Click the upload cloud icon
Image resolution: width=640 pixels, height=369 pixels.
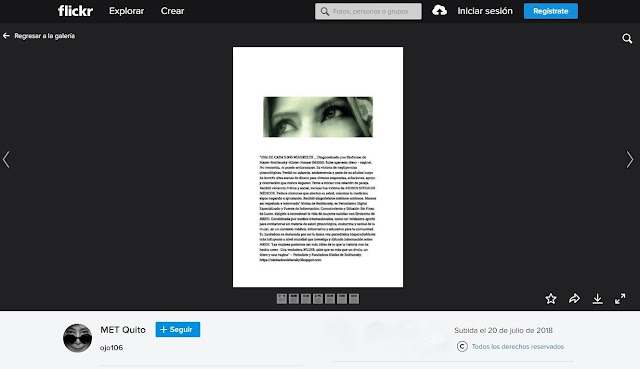point(439,11)
